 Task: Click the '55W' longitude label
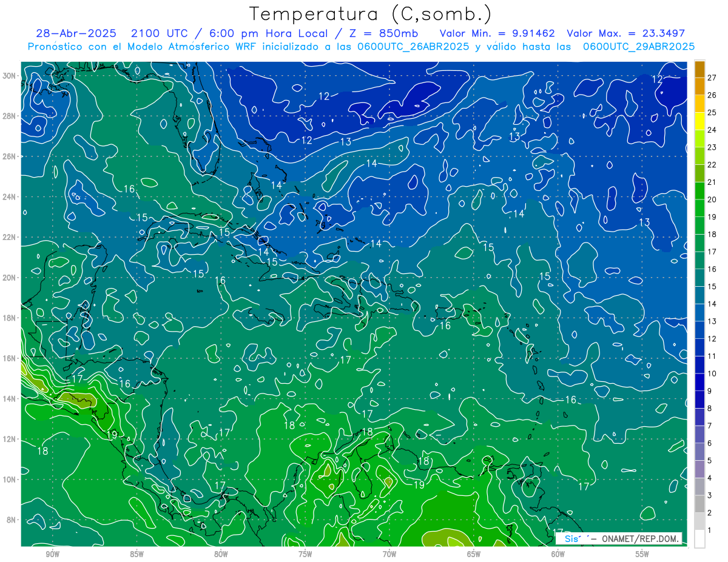point(642,554)
